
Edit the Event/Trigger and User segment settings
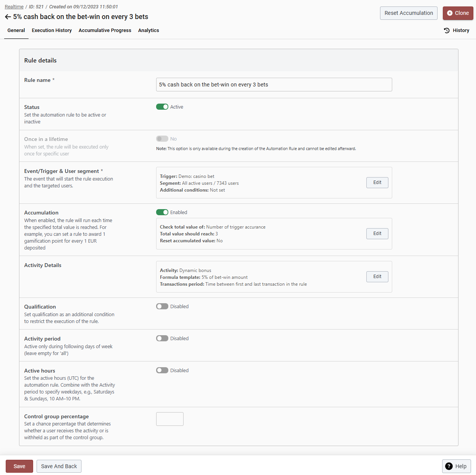[x=377, y=182]
